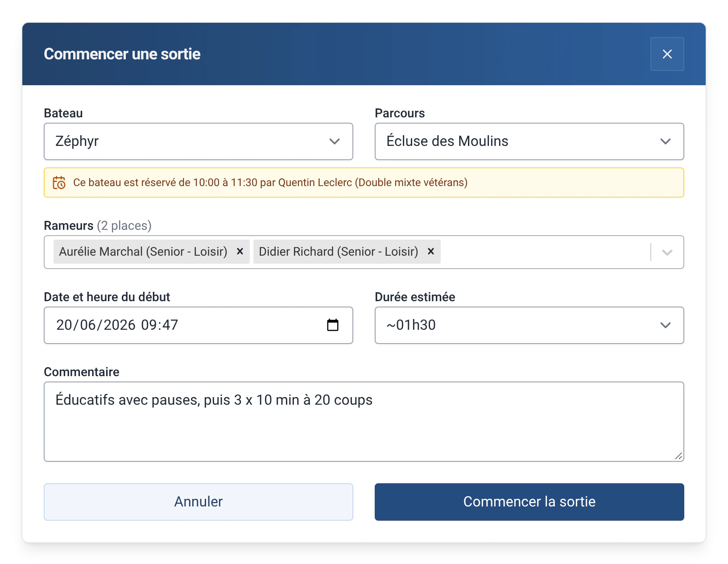Close the 'Commencer une sortie' dialog

click(667, 54)
